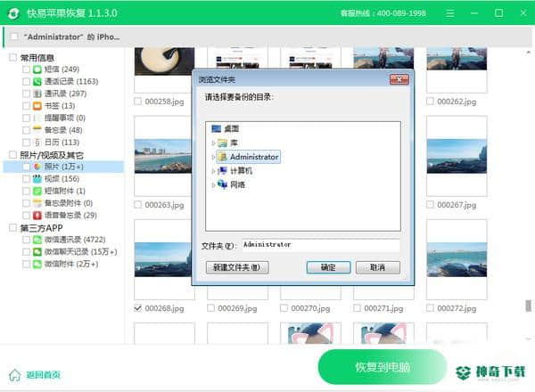535x392 pixels.
Task: Click the home icon beside 返回首页
Action: (15, 374)
